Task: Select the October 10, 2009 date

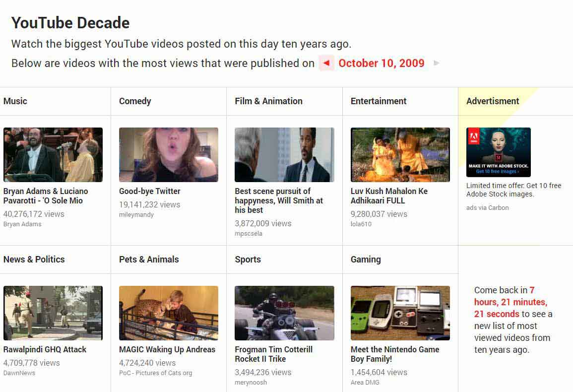Action: coord(381,63)
